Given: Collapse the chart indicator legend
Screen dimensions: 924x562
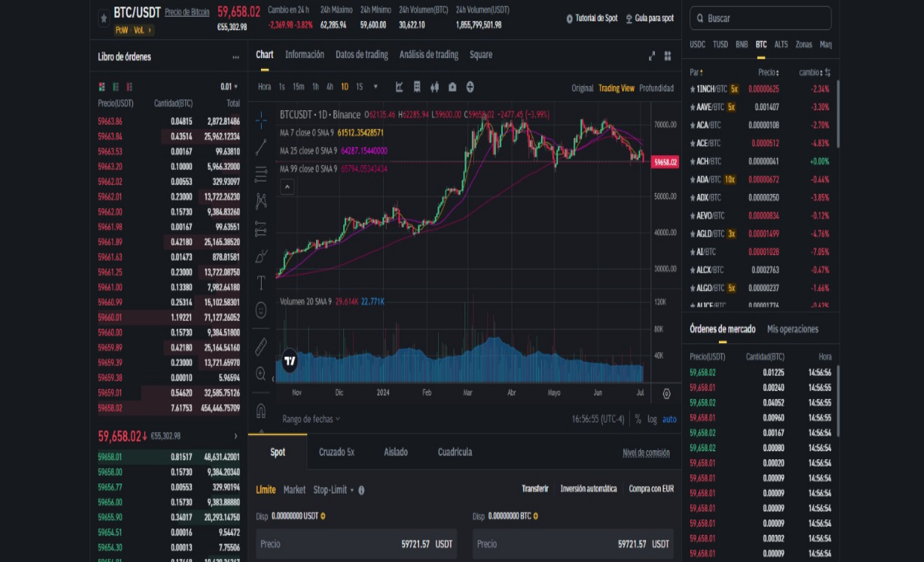Looking at the screenshot, I should 287,187.
